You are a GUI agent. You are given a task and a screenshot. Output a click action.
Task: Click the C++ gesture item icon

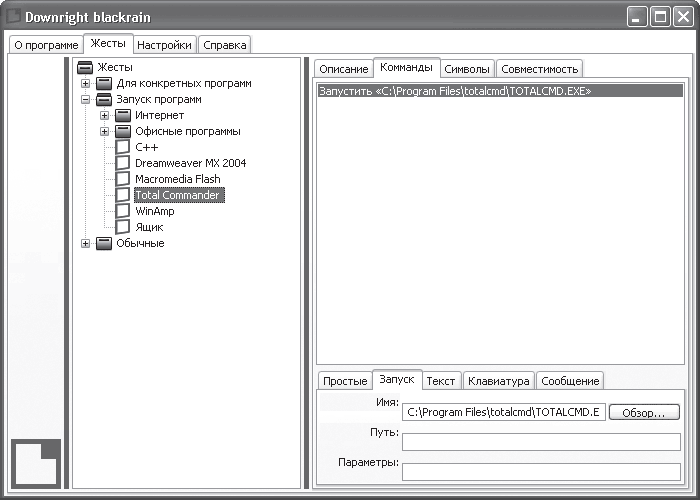pos(123,147)
